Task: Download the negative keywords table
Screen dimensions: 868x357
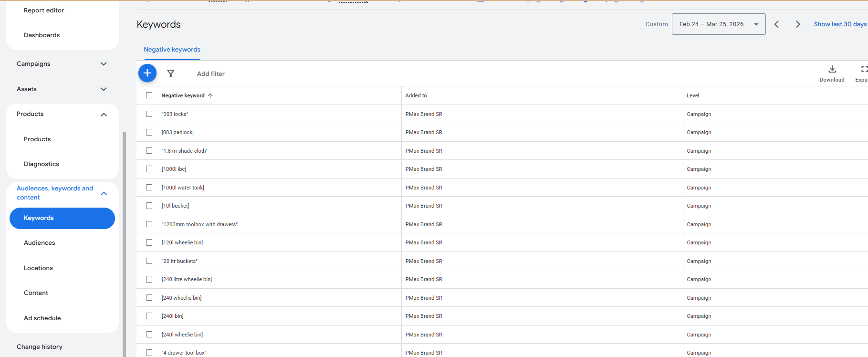Action: pos(832,73)
